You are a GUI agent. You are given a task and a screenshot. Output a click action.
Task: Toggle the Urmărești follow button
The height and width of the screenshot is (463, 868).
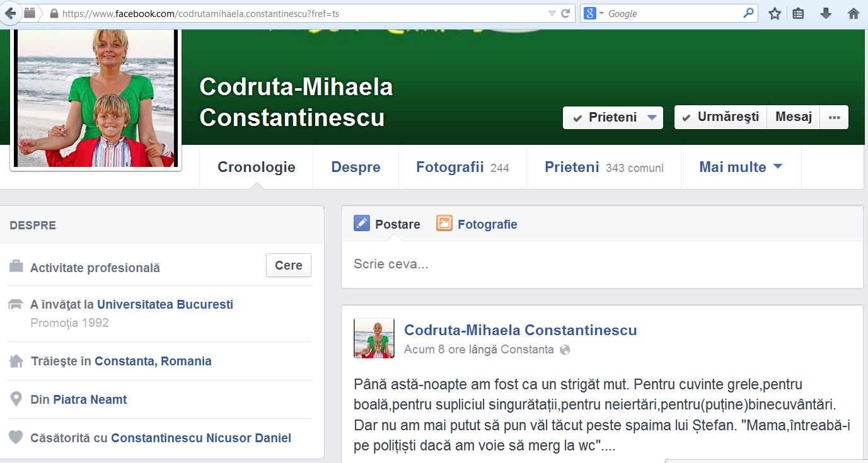pyautogui.click(x=720, y=117)
